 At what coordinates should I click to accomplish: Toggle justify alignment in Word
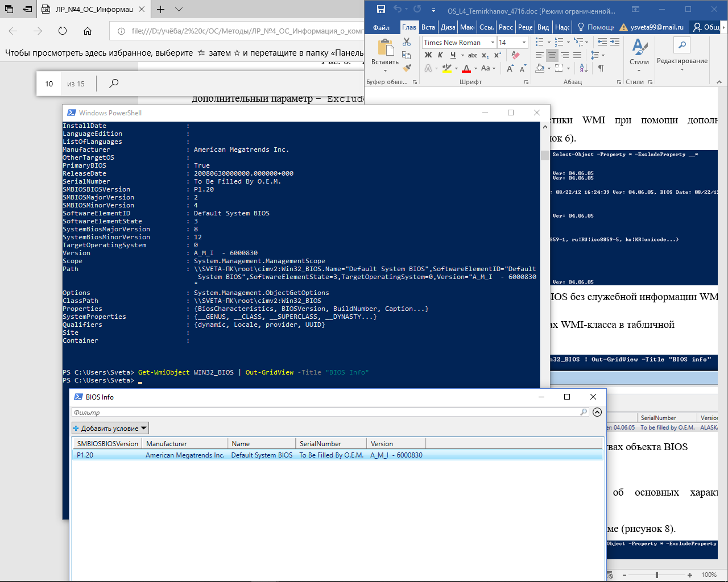[577, 55]
